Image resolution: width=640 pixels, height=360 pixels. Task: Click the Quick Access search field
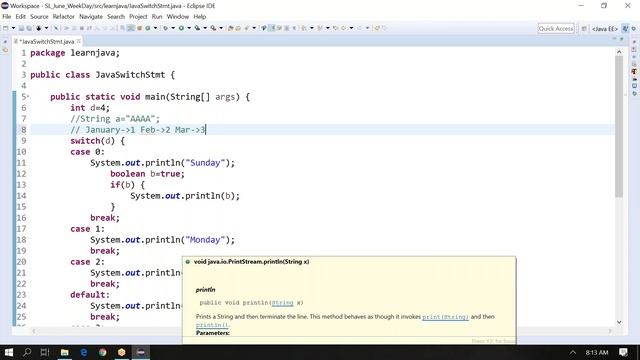click(556, 29)
